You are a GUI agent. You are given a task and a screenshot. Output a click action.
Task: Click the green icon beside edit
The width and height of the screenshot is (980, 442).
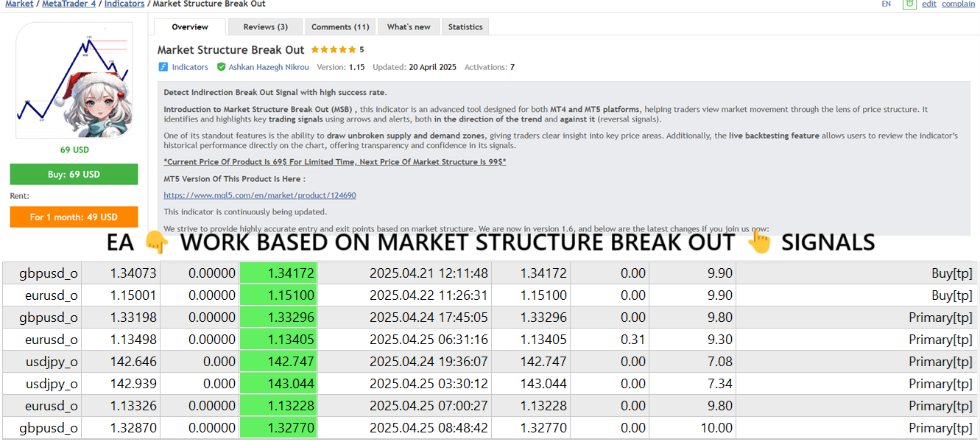[x=910, y=4]
